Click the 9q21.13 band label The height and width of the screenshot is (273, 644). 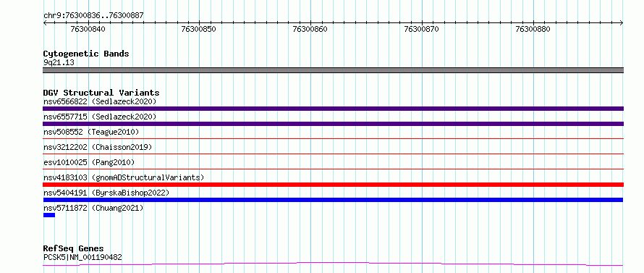tap(59, 63)
